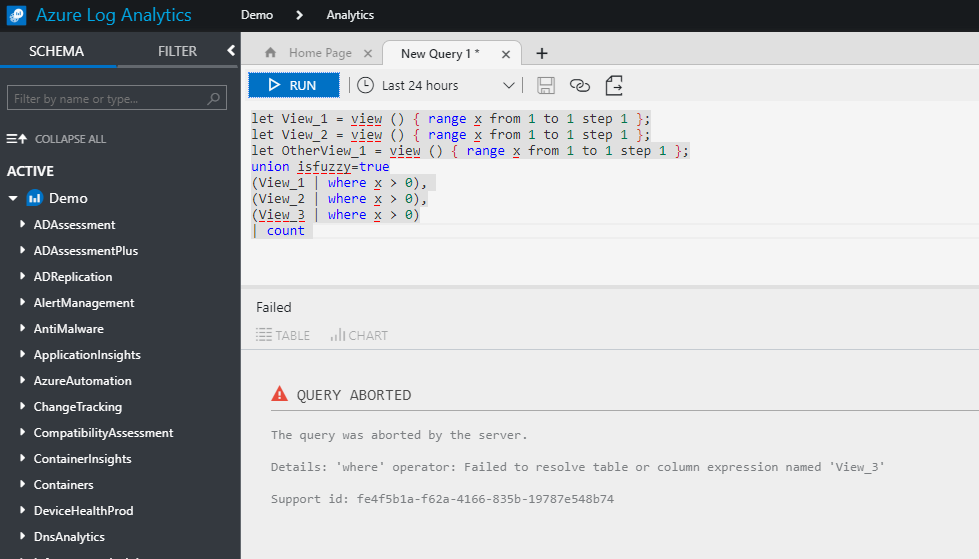Click the Demo breadcrumb link
The image size is (979, 559).
pyautogui.click(x=257, y=15)
